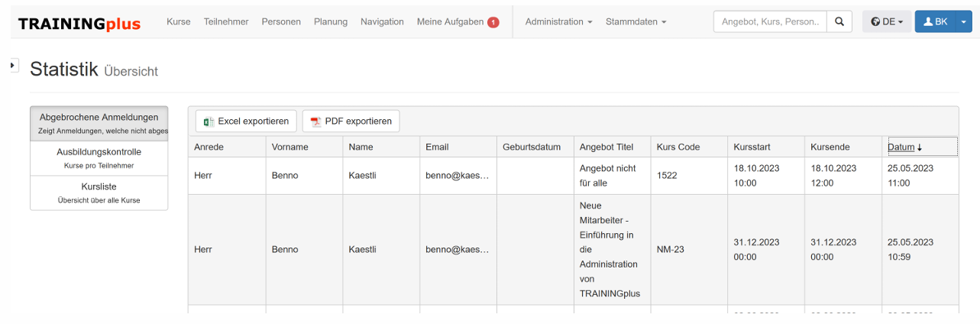Open the Teilnehmer menu item

coord(226,22)
